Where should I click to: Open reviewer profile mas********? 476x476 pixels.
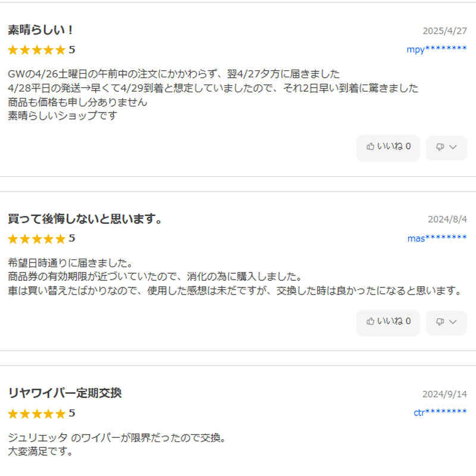click(437, 239)
